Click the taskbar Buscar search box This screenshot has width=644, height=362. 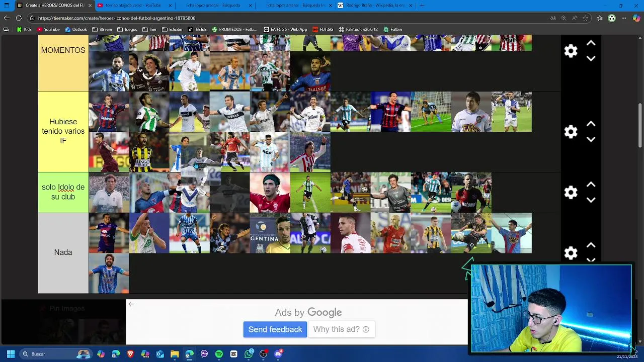click(x=55, y=354)
